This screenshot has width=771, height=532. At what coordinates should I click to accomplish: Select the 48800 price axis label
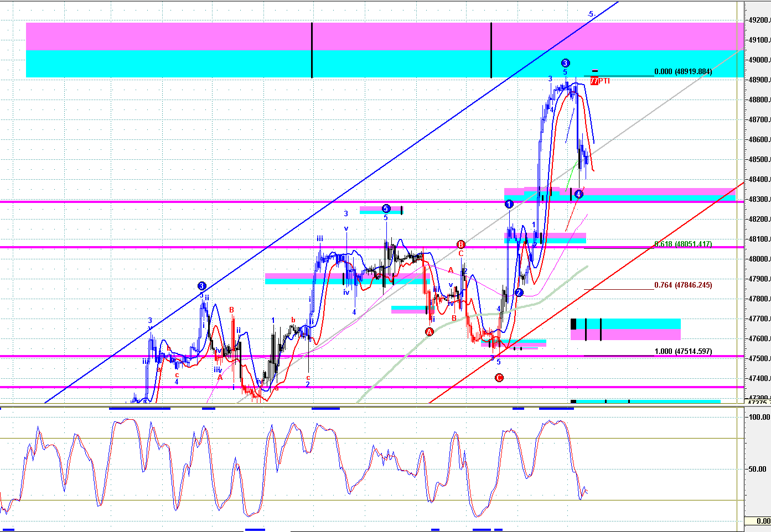click(759, 100)
